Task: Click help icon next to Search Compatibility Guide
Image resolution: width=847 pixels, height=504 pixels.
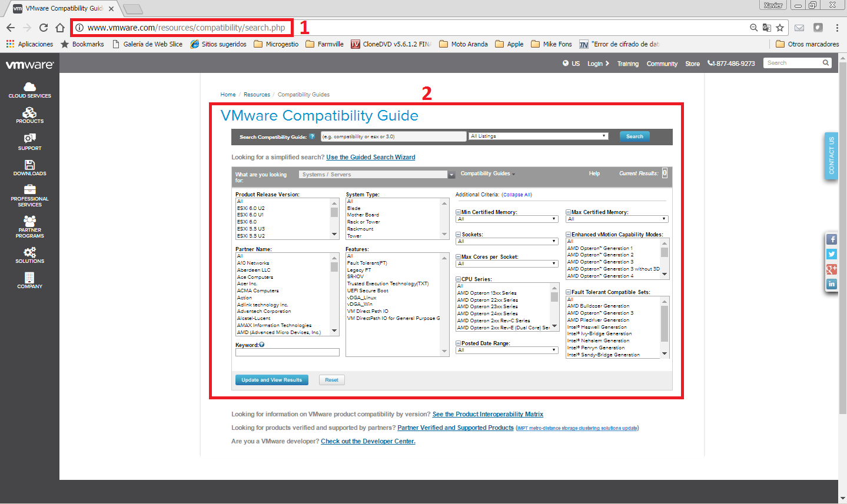Action: pos(312,136)
